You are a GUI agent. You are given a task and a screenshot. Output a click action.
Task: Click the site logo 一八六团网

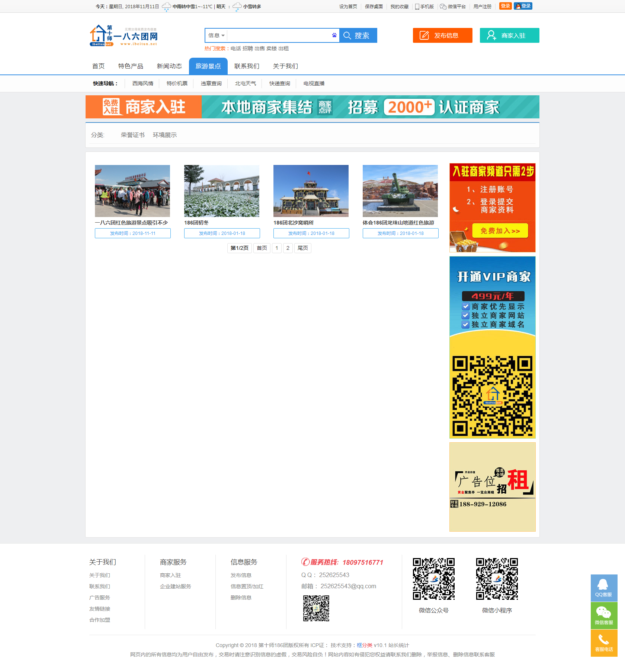pos(124,36)
